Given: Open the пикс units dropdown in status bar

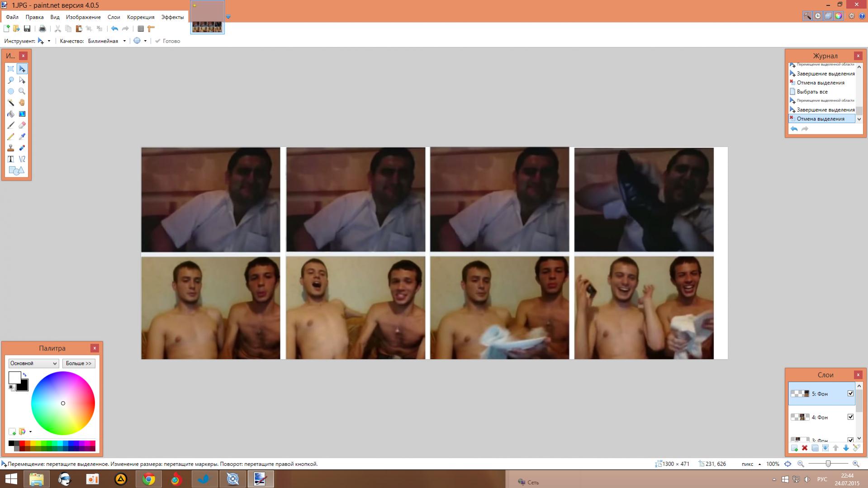Looking at the screenshot, I should point(751,464).
